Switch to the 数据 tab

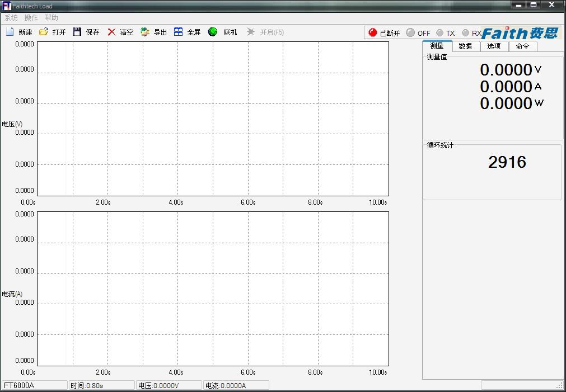(466, 46)
